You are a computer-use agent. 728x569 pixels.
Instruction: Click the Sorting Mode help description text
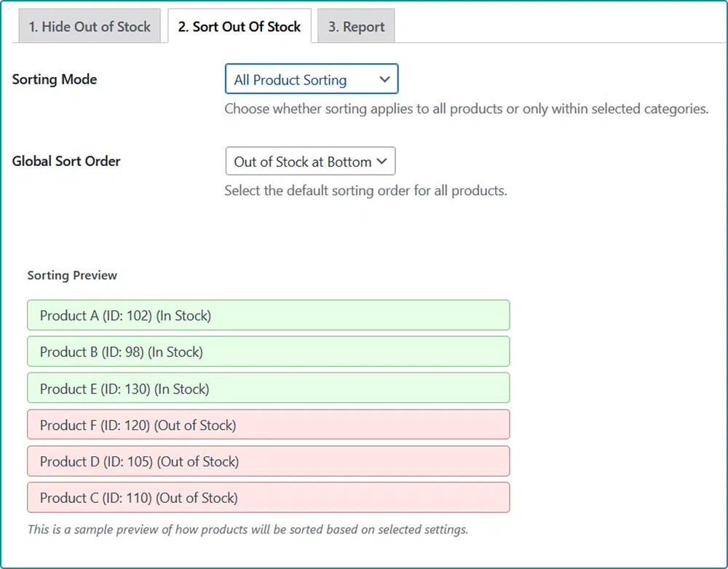[x=466, y=109]
